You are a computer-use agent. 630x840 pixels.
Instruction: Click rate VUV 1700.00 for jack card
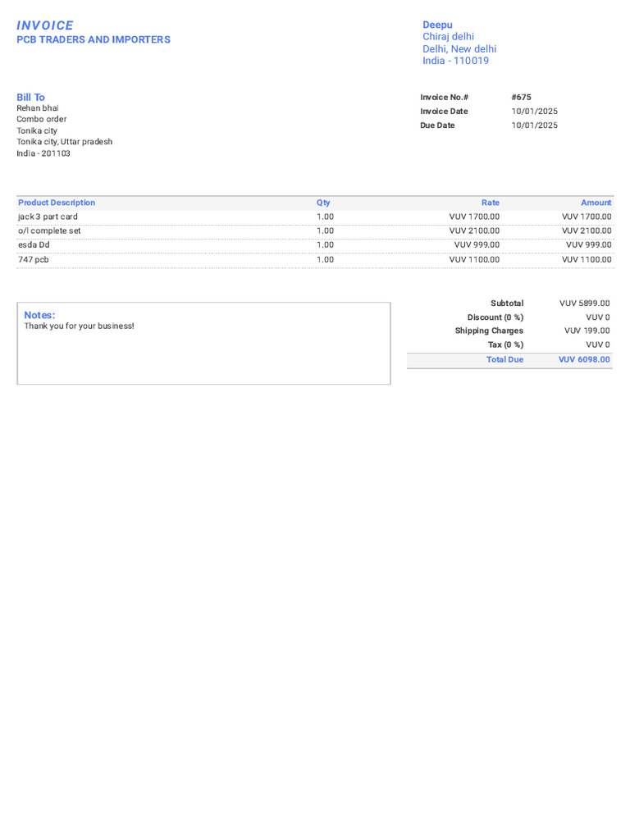(474, 217)
